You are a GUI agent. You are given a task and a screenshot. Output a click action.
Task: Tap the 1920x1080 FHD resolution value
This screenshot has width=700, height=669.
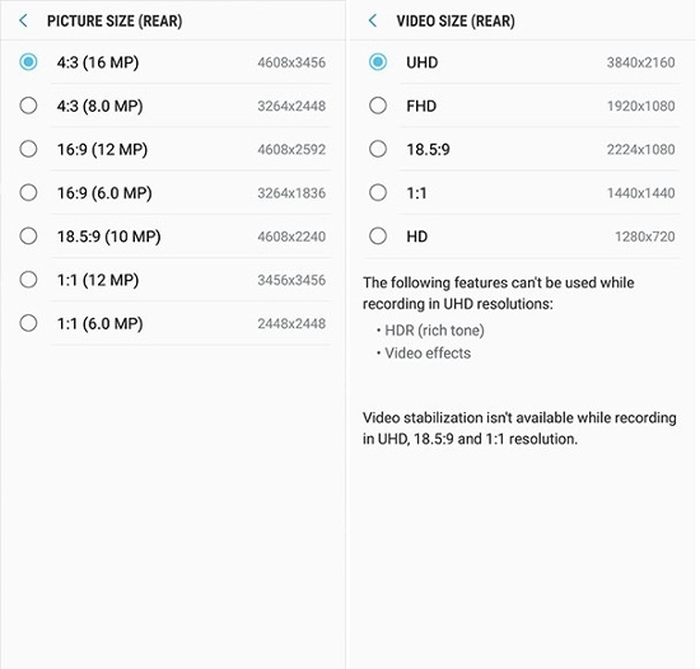click(x=640, y=106)
